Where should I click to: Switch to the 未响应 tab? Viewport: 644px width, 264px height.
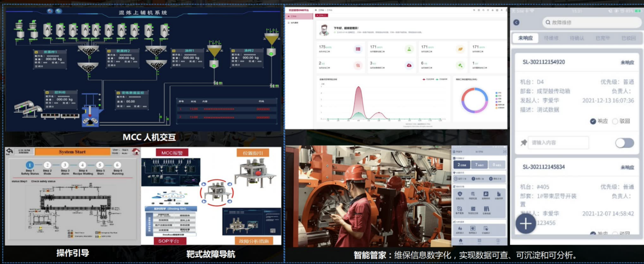(526, 38)
